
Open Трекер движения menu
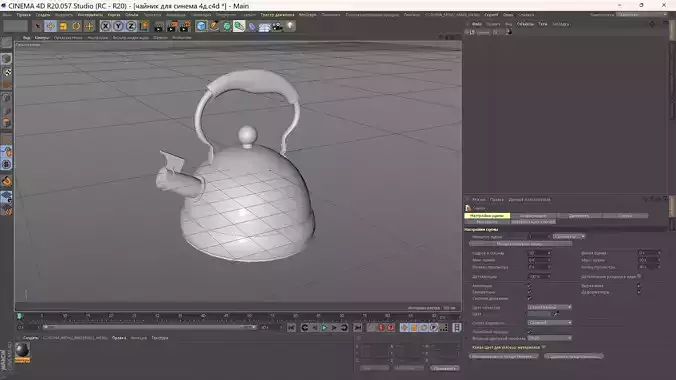[x=277, y=15]
